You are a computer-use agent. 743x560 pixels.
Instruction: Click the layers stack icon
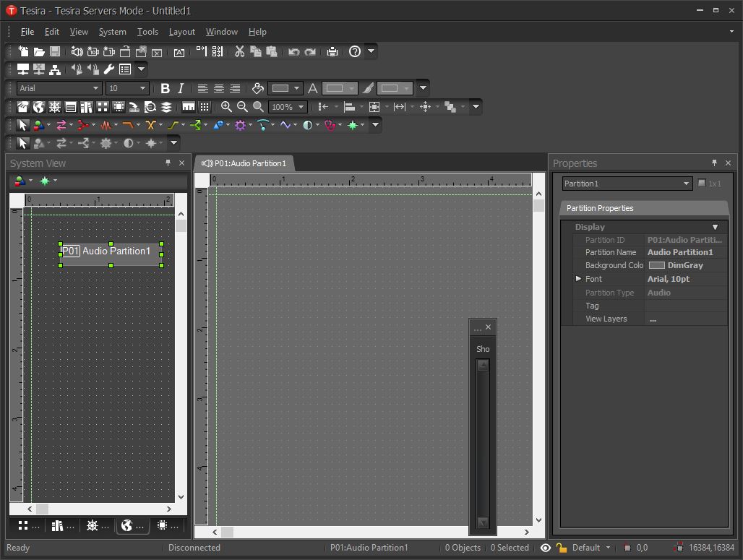point(166,107)
